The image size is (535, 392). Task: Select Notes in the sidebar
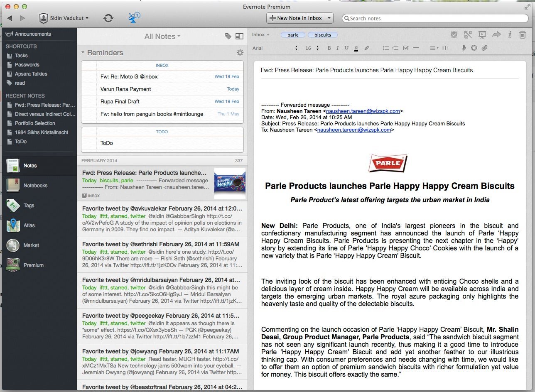tap(39, 166)
